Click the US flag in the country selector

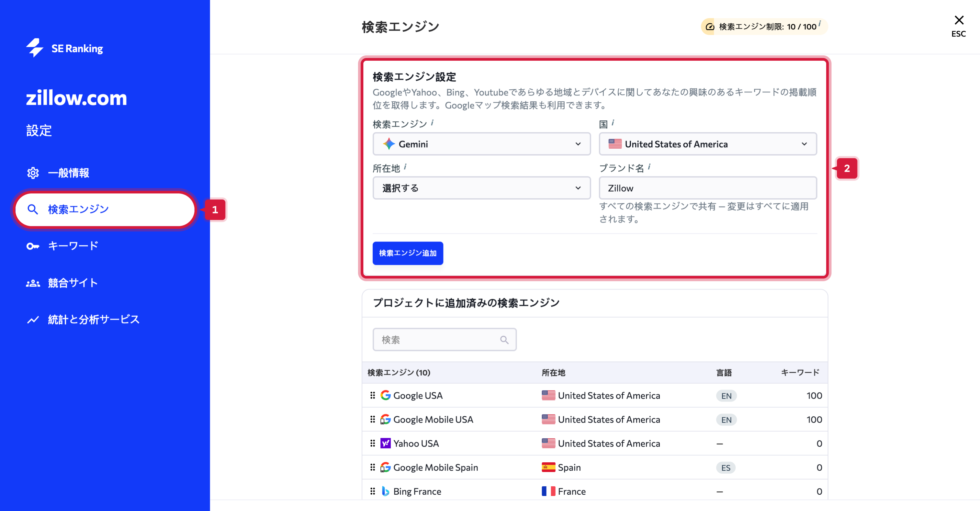pos(615,144)
